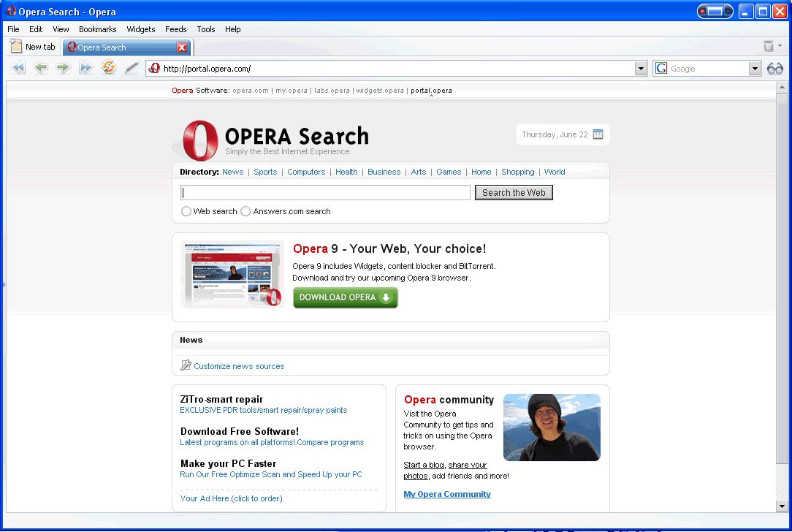This screenshot has width=792, height=532.
Task: Click the glasses view icon beside search
Action: (x=774, y=68)
